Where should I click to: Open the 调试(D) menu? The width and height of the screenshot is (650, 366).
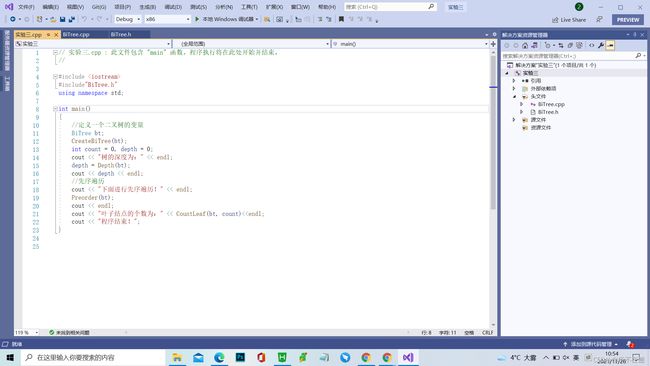coord(173,7)
